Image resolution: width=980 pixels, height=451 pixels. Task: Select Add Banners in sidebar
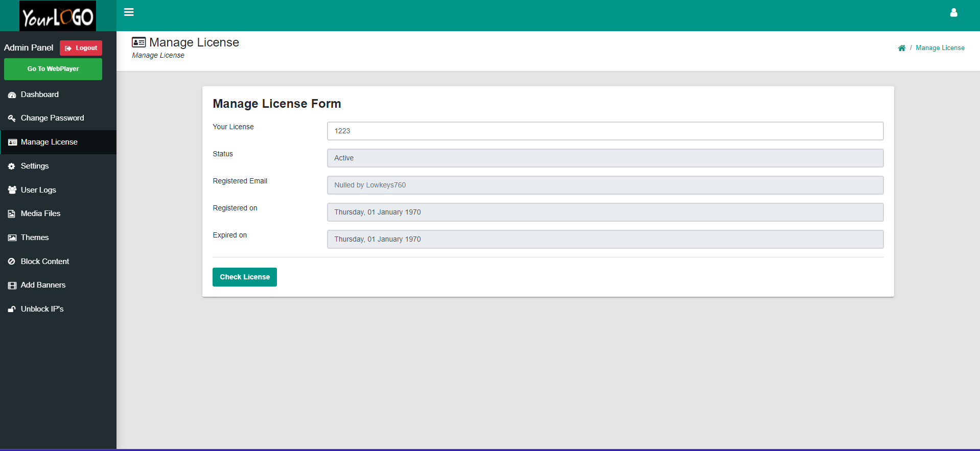(43, 285)
